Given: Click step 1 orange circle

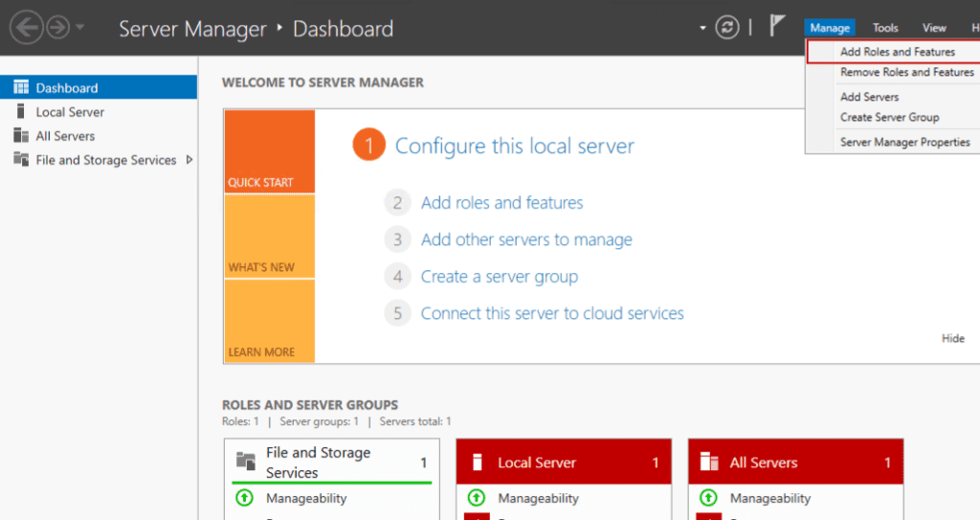Looking at the screenshot, I should (368, 146).
